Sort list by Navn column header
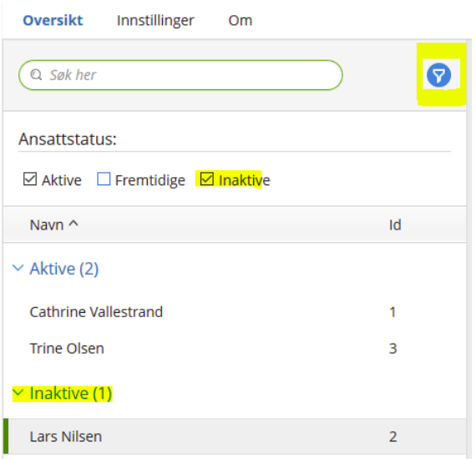 coord(47,225)
